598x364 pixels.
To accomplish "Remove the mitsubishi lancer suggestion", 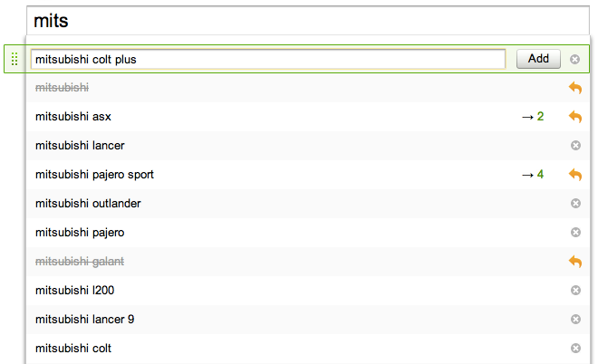I will coord(575,145).
